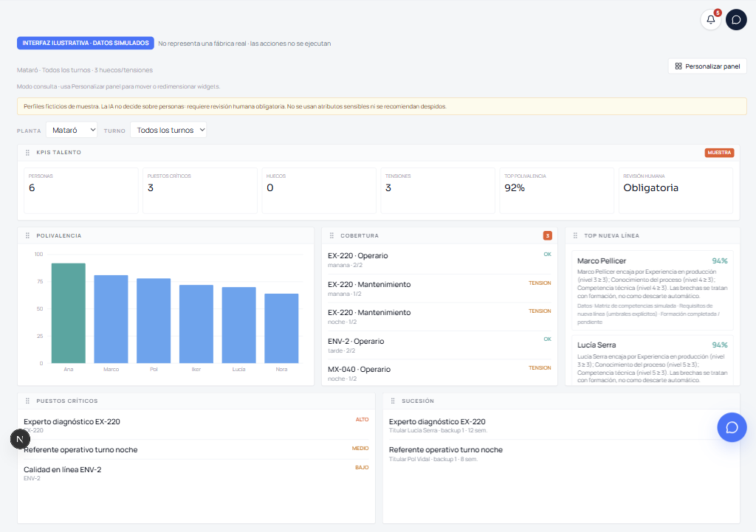This screenshot has width=756, height=532.
Task: Grab the Puestos Críticos drag handle
Action: (x=27, y=401)
